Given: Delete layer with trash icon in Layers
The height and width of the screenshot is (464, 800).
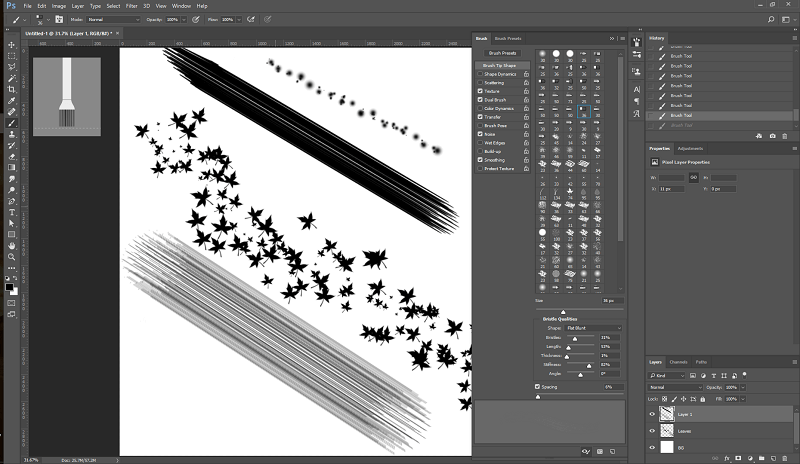Looking at the screenshot, I should 785,458.
